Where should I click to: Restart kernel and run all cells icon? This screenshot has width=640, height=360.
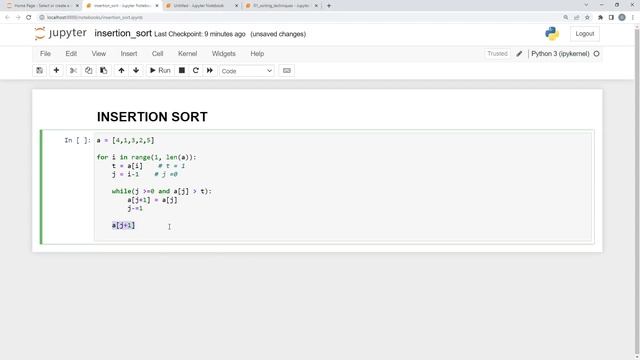coord(209,71)
